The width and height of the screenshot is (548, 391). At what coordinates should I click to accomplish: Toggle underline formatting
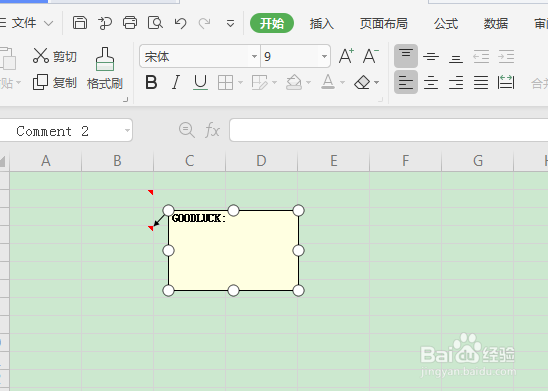pyautogui.click(x=200, y=83)
